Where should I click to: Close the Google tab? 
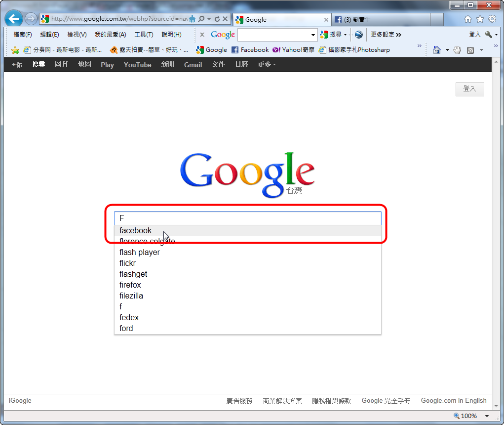pyautogui.click(x=326, y=20)
